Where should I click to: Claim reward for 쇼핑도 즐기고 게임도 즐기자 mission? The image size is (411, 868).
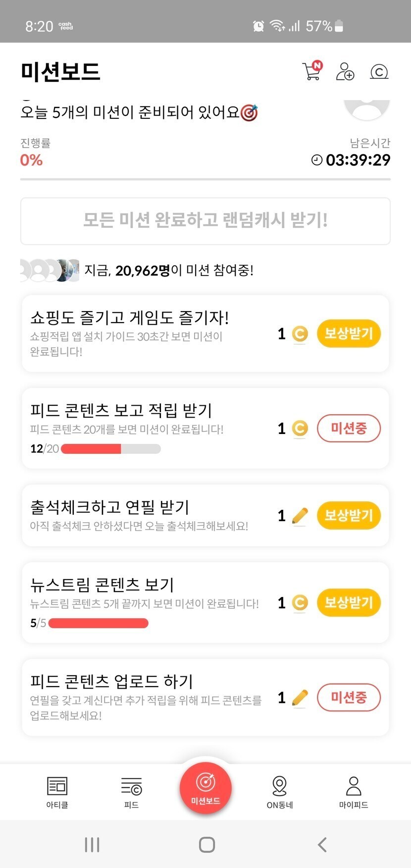(x=349, y=333)
